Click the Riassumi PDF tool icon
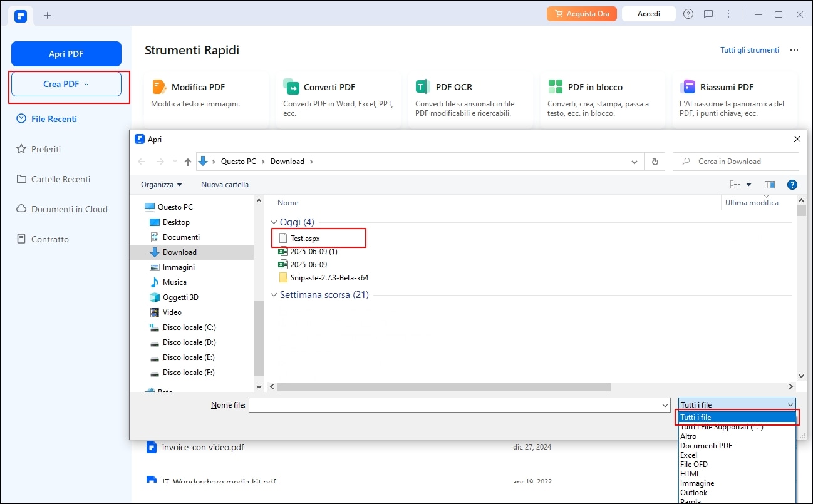The image size is (813, 504). [688, 86]
